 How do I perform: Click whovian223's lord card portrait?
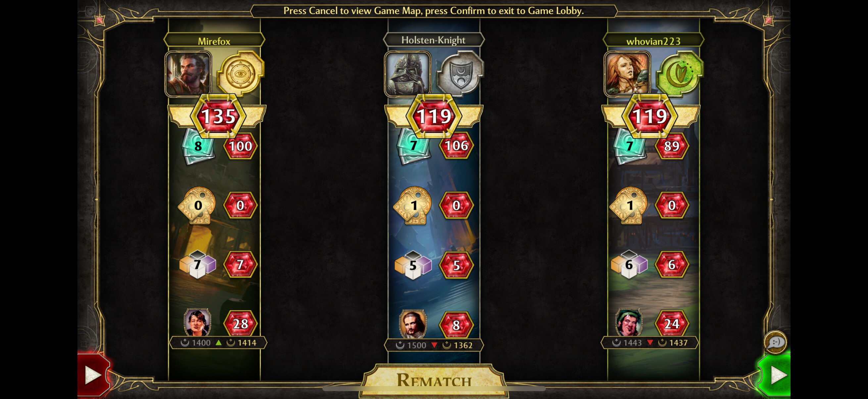click(629, 322)
